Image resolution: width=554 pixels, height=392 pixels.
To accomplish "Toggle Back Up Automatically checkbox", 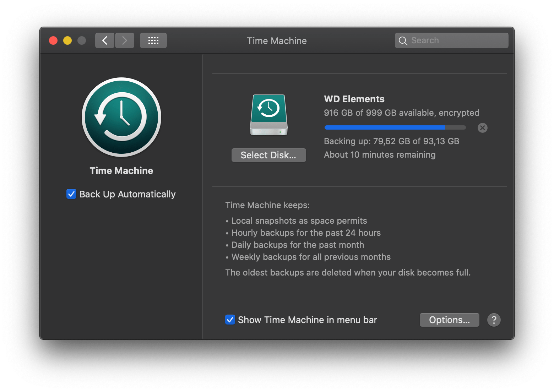I will (71, 194).
